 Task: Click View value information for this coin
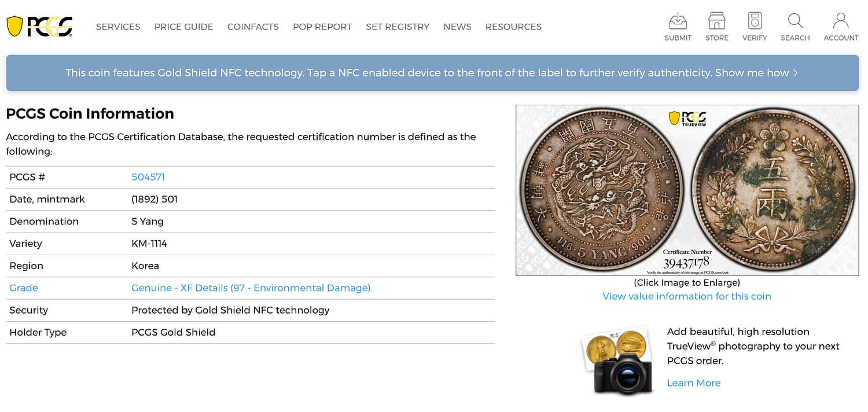pyautogui.click(x=686, y=296)
